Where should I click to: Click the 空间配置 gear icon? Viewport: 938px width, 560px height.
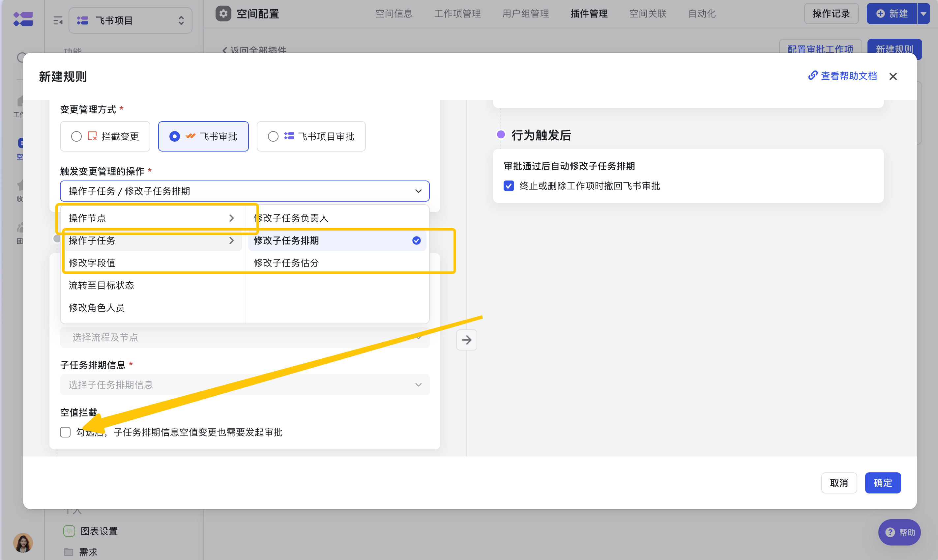point(223,14)
